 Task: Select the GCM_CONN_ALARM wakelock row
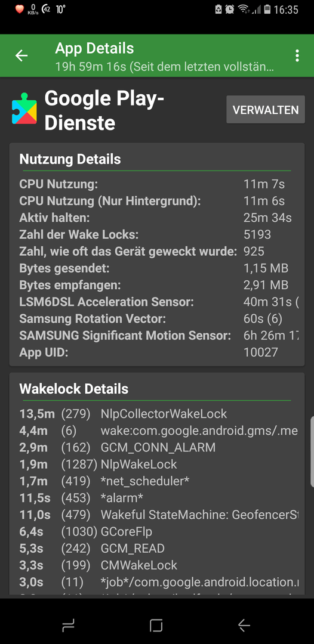158,447
